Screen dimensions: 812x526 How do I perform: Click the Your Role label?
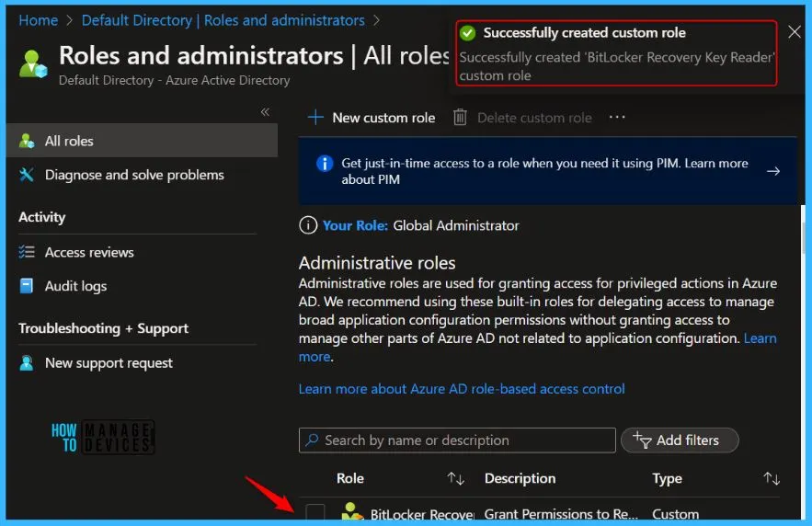click(355, 225)
